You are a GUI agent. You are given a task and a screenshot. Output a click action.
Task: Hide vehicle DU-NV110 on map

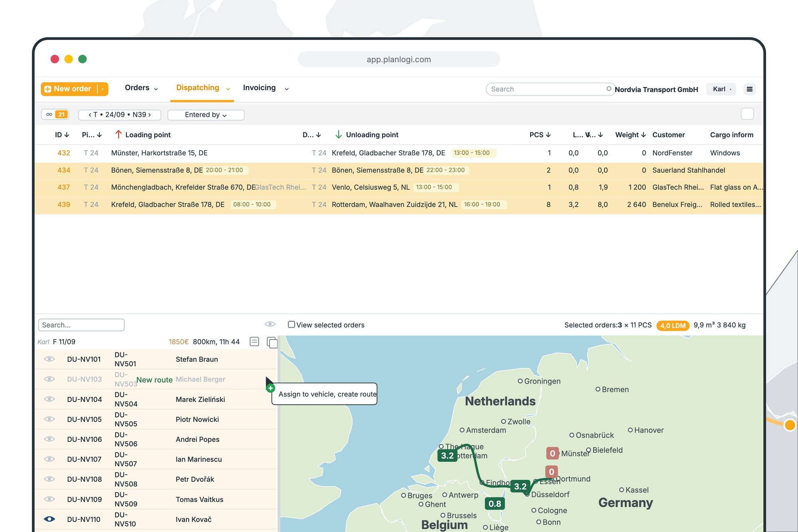49,519
